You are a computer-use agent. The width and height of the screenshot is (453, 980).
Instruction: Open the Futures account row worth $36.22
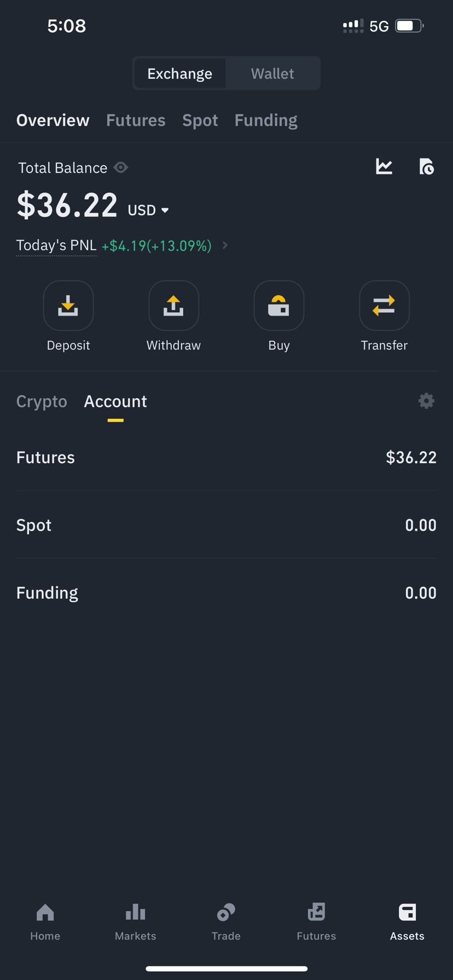tap(226, 457)
